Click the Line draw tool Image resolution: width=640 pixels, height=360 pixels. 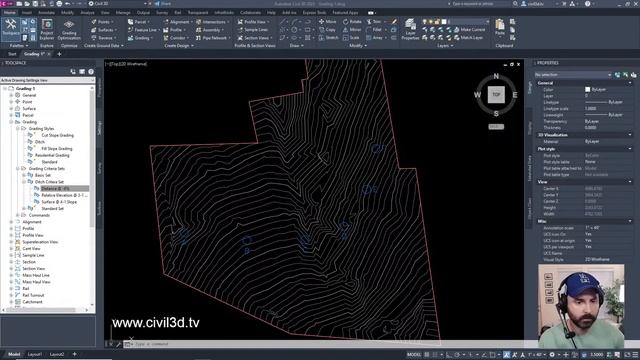pos(283,22)
